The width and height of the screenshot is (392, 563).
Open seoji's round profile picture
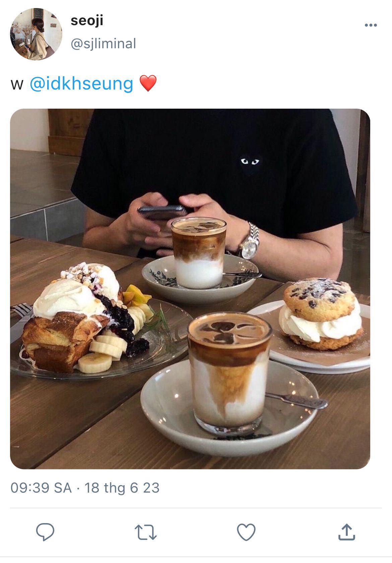pyautogui.click(x=36, y=34)
